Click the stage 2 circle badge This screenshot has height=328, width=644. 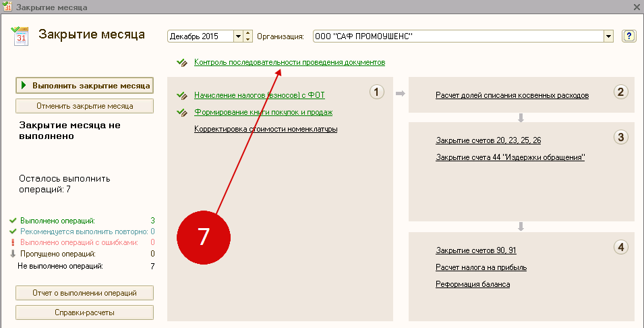point(621,92)
